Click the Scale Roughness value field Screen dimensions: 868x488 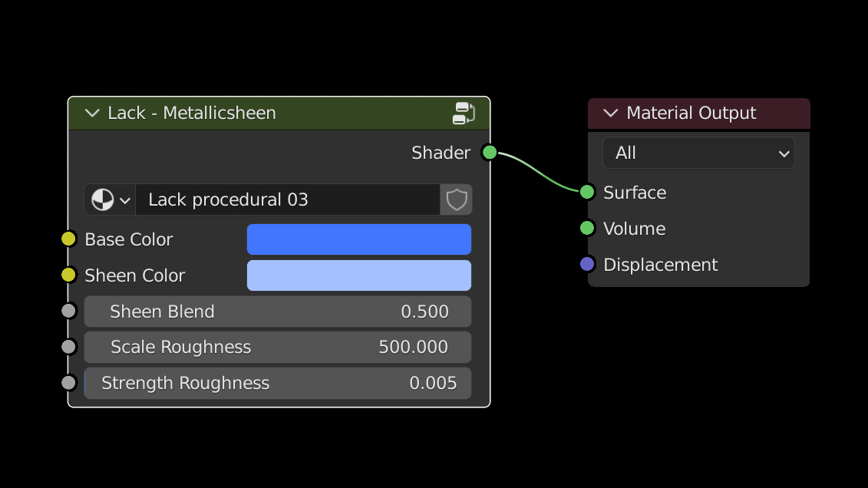click(277, 348)
